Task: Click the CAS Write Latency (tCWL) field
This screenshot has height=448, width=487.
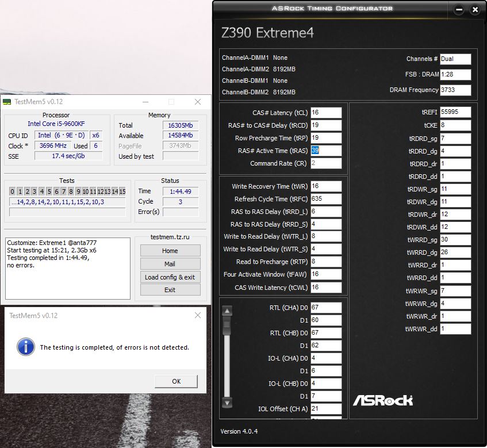Action: [x=326, y=288]
